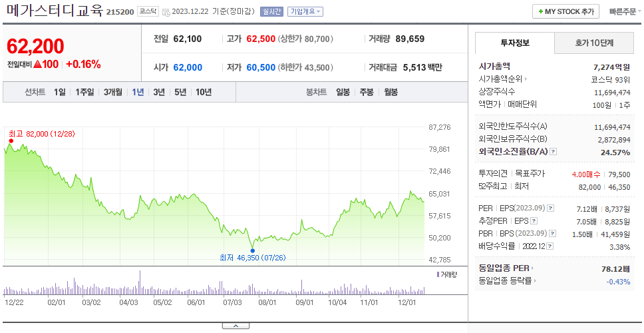The image size is (644, 333).
Task: Click the help icon next to 배당수익률 2022.12
Action: pos(550,246)
